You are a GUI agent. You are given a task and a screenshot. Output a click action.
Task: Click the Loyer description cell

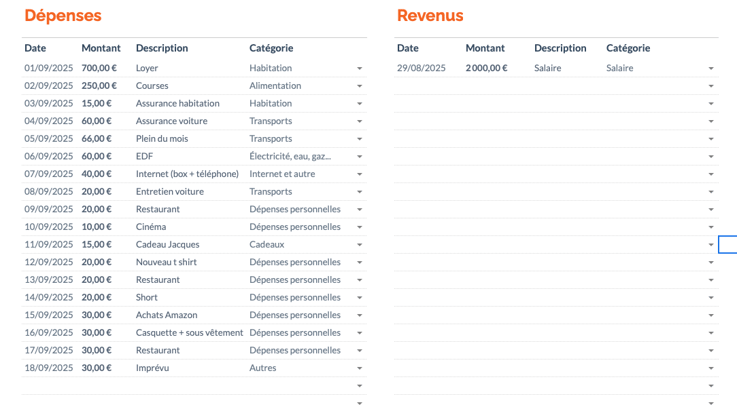[x=147, y=68]
